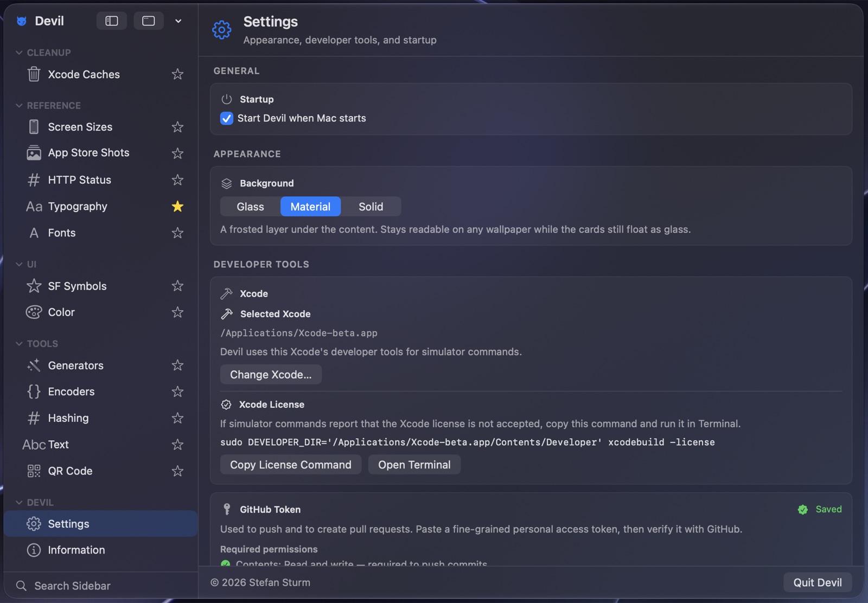Screen dimensions: 868x603
Task: Click Quit Devil button
Action: tap(818, 582)
